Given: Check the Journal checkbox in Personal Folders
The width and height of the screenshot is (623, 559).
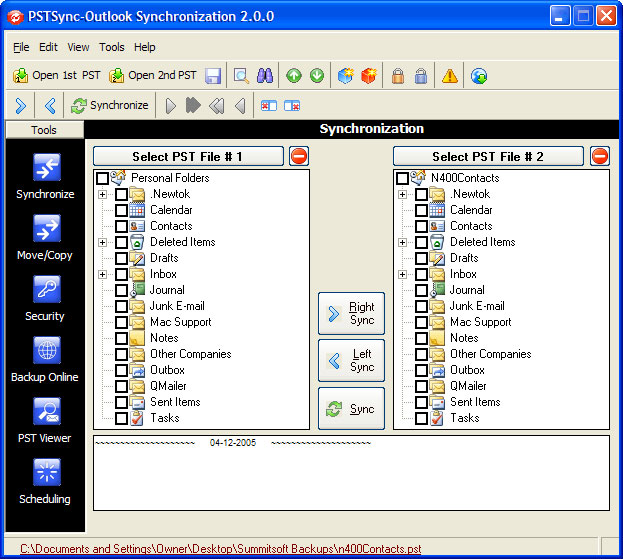Looking at the screenshot, I should [121, 290].
